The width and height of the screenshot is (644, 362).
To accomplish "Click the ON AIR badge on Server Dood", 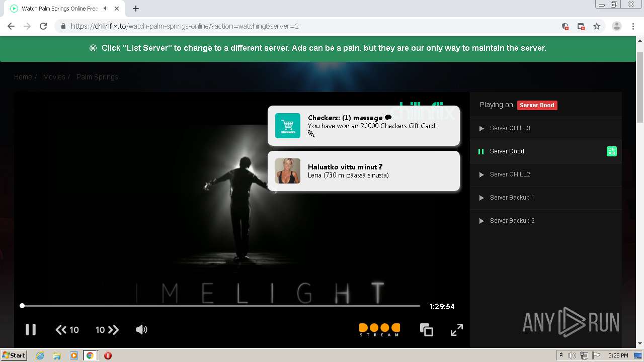I will [x=612, y=151].
